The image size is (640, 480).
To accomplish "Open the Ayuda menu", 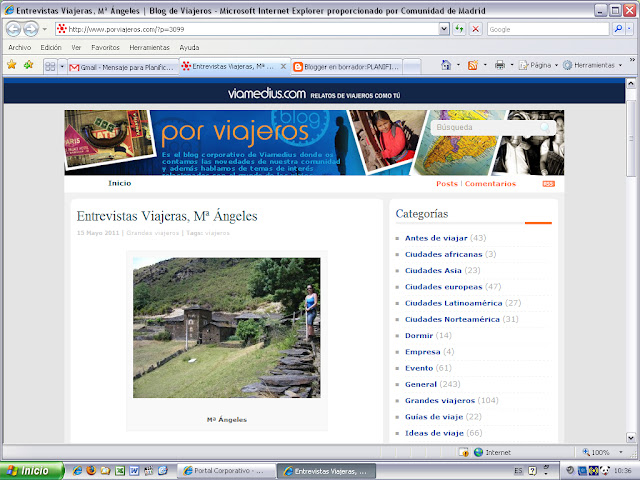I will click(x=189, y=47).
